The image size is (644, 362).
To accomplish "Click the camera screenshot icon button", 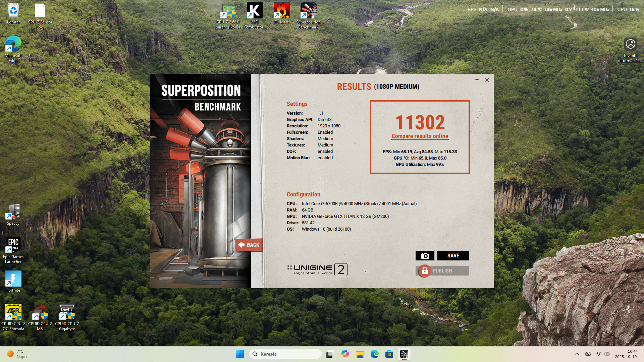I will [425, 256].
